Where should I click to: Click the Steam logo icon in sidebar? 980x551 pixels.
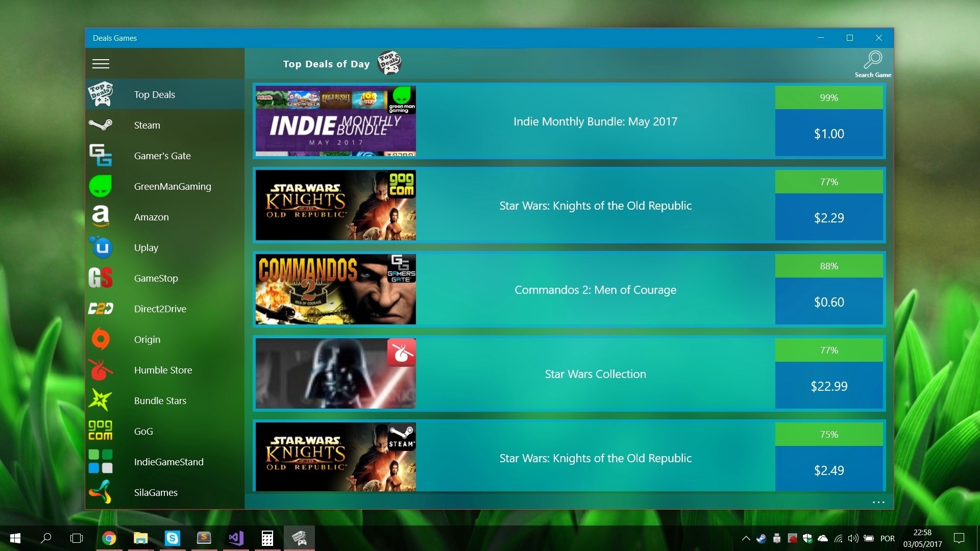pyautogui.click(x=101, y=125)
